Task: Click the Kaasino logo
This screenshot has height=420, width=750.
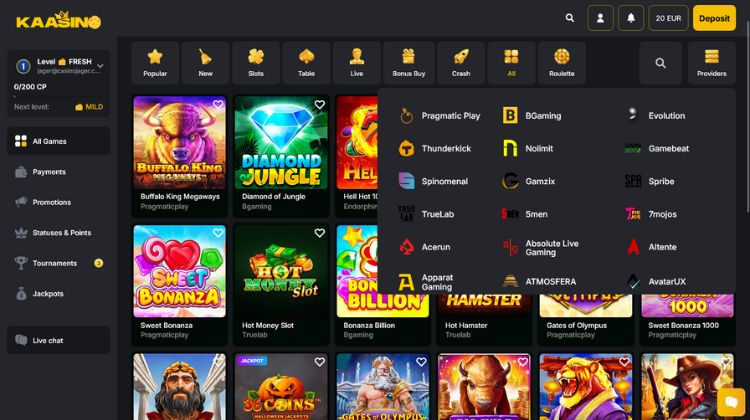Action: click(x=58, y=21)
